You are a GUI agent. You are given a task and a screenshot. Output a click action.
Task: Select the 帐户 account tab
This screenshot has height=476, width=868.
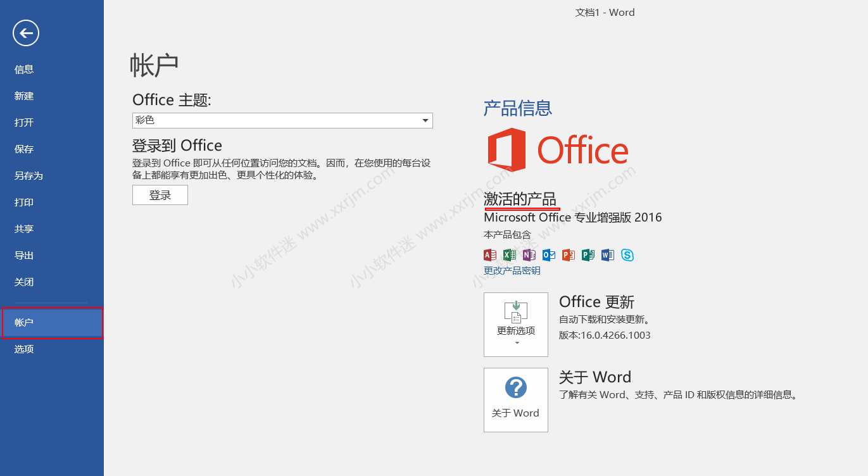coord(52,323)
